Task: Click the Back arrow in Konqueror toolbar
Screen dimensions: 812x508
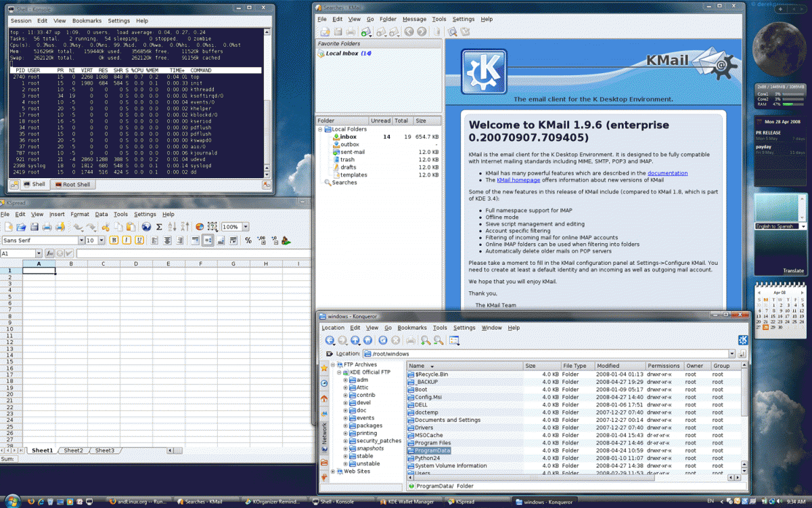Action: tap(330, 341)
